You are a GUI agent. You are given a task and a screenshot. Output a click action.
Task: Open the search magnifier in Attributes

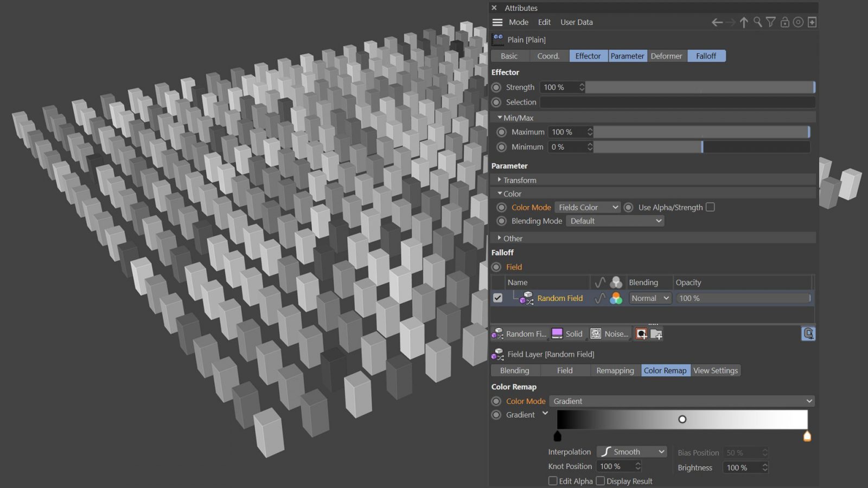point(757,22)
